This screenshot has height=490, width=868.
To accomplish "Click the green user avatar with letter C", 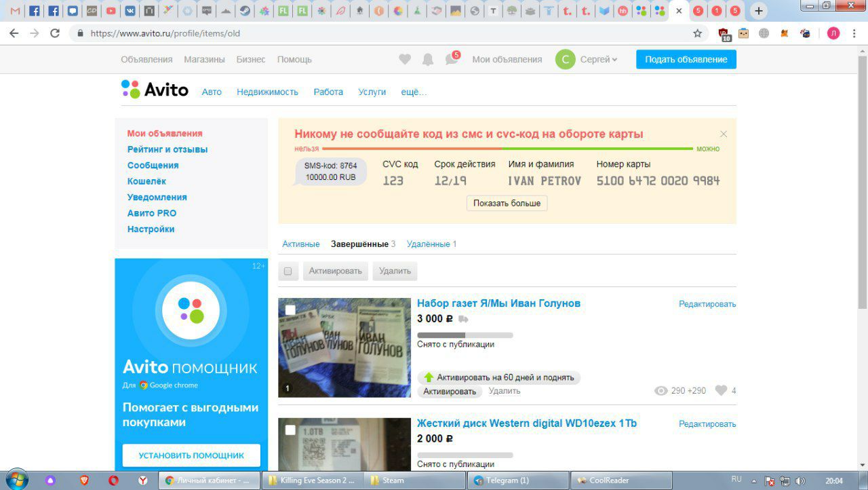I will coord(566,60).
